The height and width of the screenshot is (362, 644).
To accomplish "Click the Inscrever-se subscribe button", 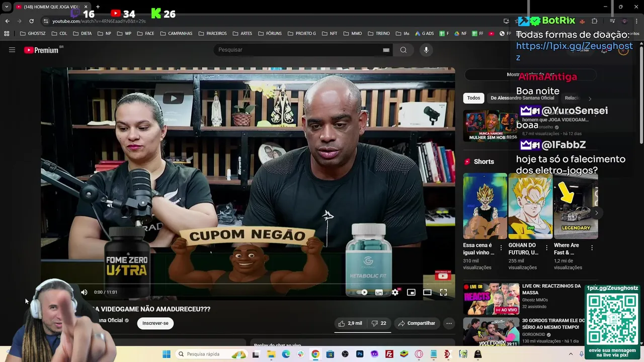I will click(155, 323).
